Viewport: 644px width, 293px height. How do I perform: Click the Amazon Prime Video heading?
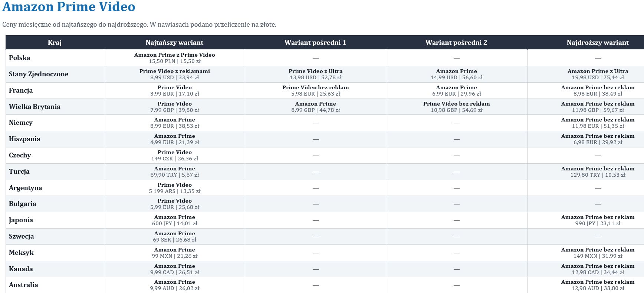69,7
